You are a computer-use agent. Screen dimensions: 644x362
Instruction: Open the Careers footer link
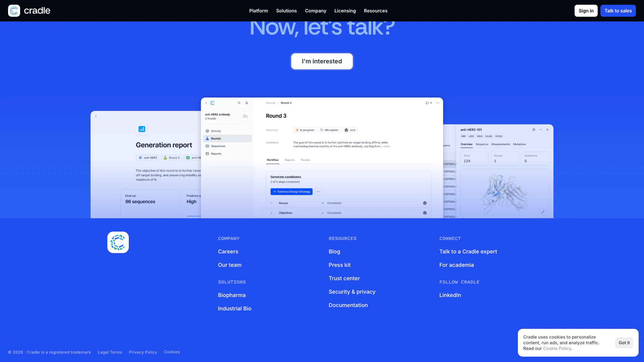(x=228, y=251)
